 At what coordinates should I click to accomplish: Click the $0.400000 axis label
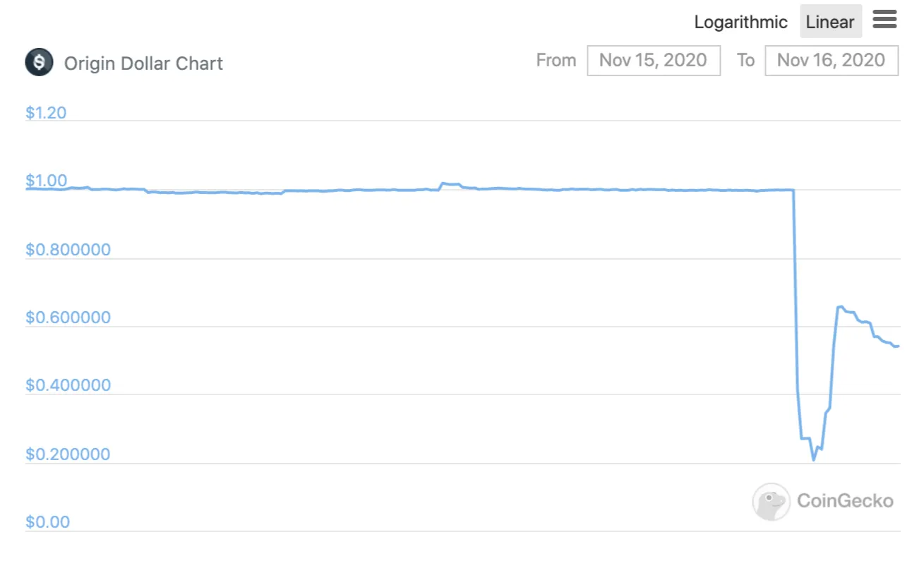coord(68,385)
